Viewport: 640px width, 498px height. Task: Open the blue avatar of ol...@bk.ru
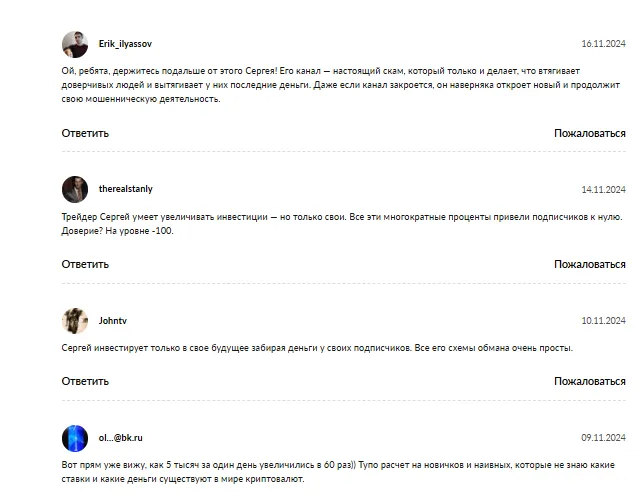click(75, 438)
